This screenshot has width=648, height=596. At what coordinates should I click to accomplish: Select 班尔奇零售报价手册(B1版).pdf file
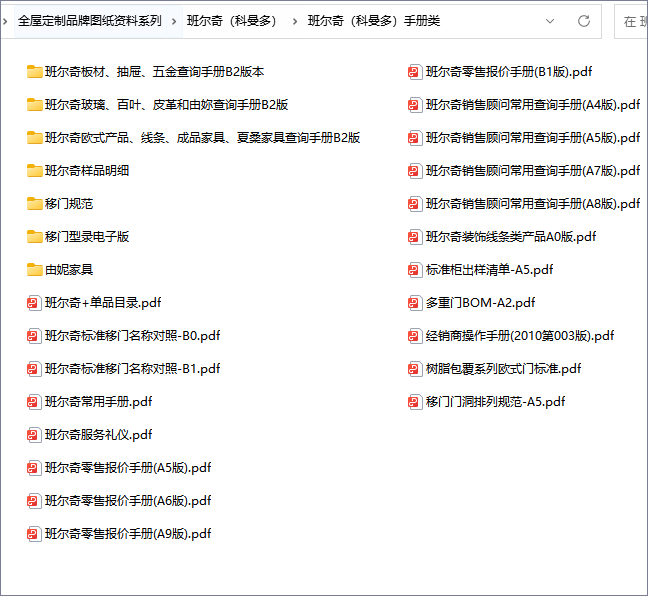pyautogui.click(x=510, y=72)
